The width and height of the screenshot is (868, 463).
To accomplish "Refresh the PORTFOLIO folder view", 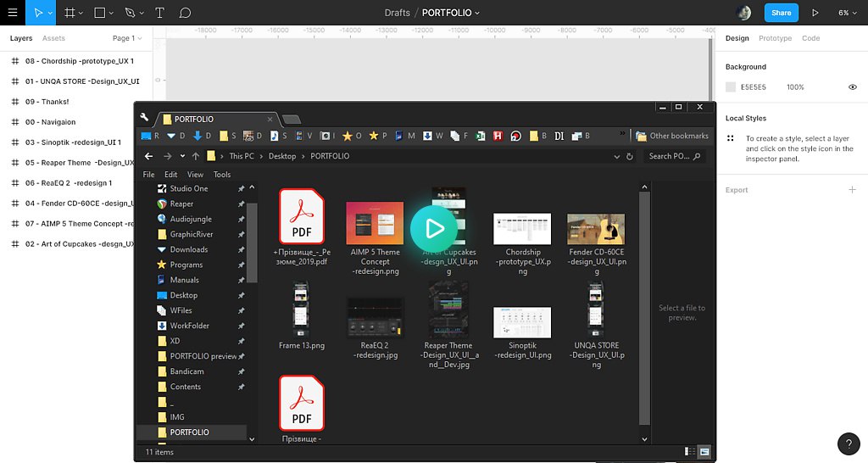I will 630,157.
